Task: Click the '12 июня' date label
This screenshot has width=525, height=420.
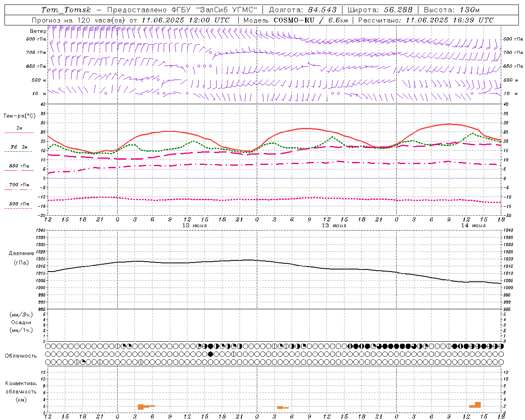Action: pyautogui.click(x=194, y=226)
